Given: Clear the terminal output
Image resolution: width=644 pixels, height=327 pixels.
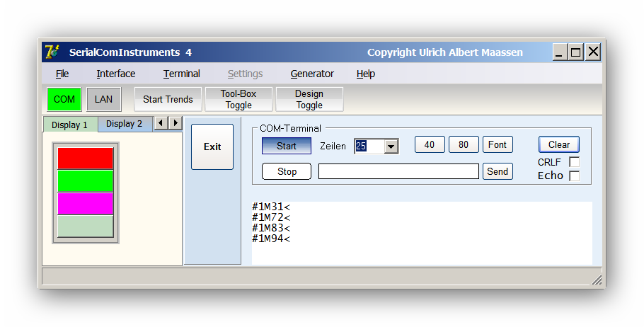Looking at the screenshot, I should [x=559, y=144].
